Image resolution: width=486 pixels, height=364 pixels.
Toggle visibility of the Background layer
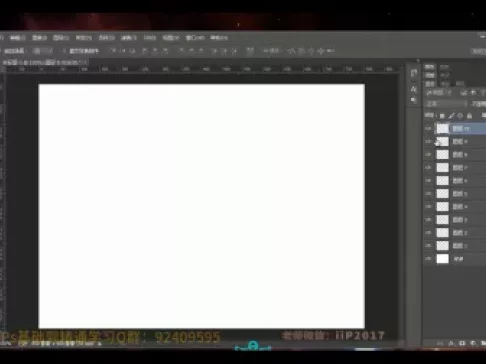(429, 259)
